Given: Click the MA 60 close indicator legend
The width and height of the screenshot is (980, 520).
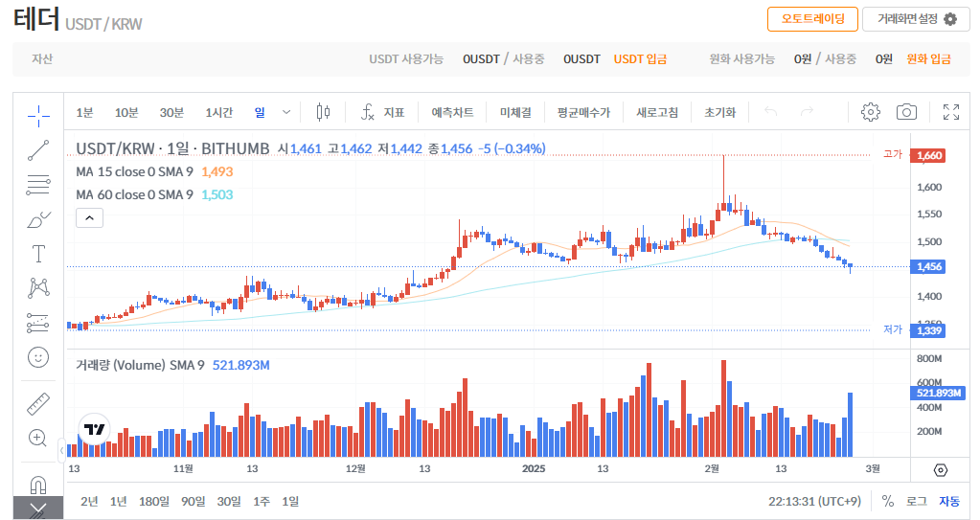Looking at the screenshot, I should click(134, 195).
